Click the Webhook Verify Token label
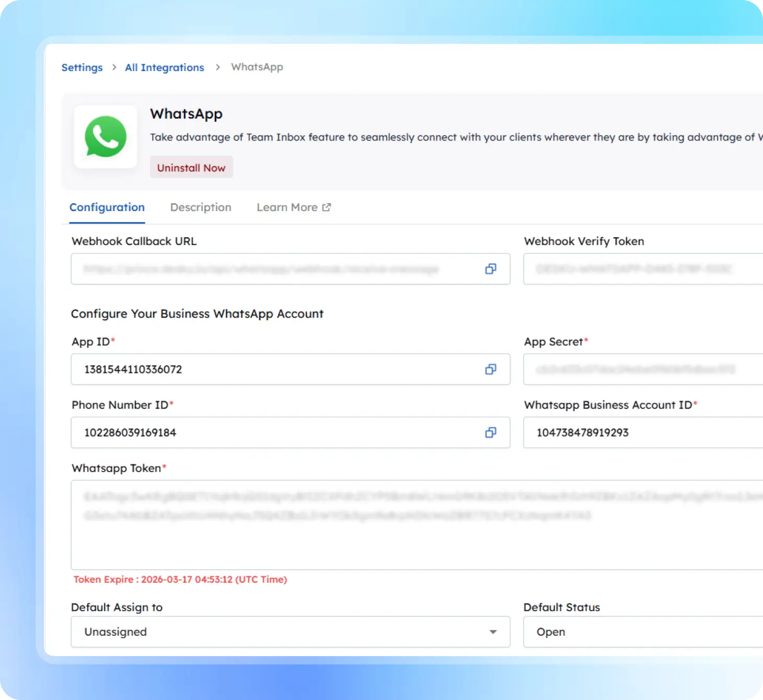 point(584,241)
